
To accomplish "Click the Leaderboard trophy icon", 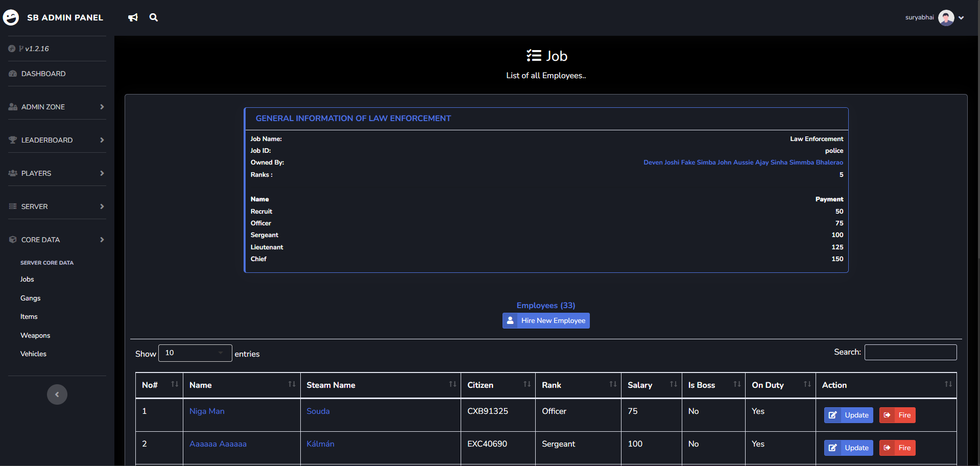I will click(x=12, y=139).
